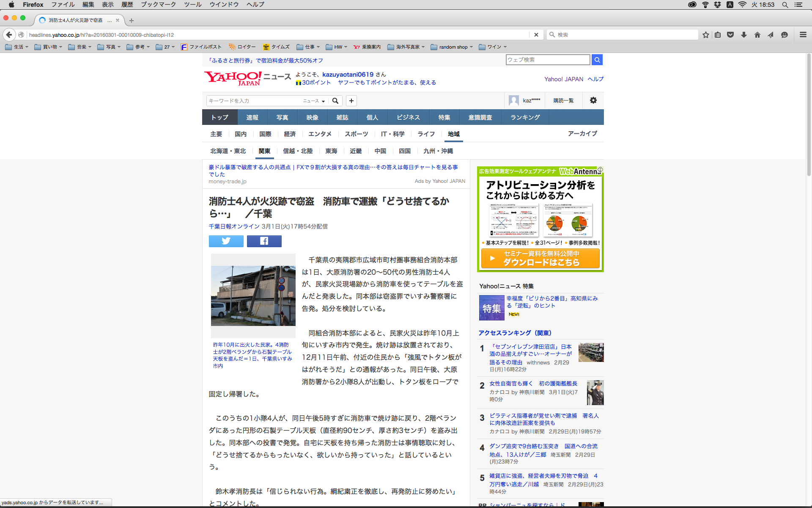Click blue web search magnifier button

[x=597, y=60]
